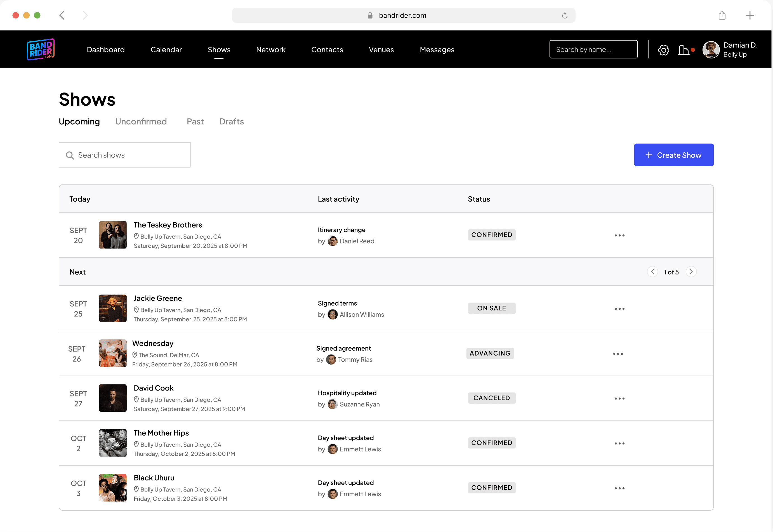Click the BandRider logo
Screen dimensions: 773x532
tap(41, 49)
